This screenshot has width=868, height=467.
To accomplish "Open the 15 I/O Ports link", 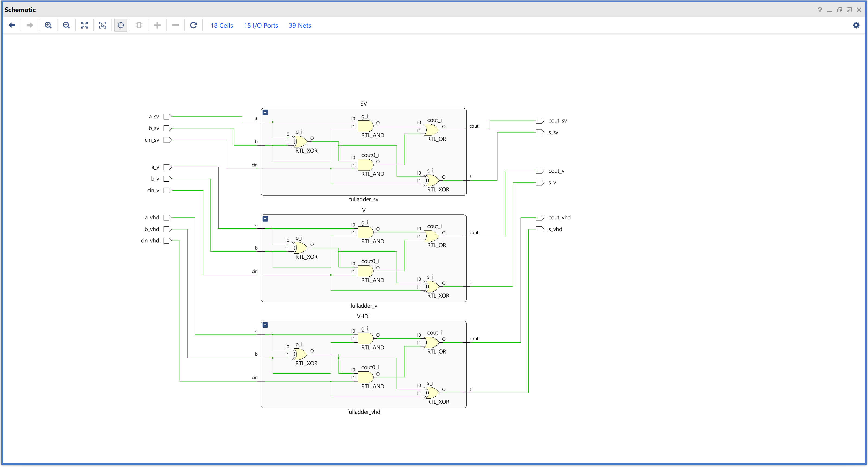I will [x=261, y=26].
